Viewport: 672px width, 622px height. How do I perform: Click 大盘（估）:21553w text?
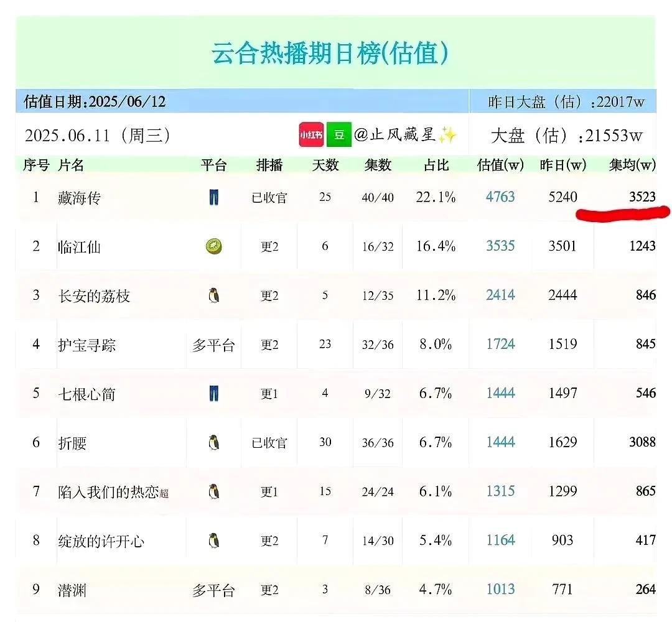coord(567,136)
